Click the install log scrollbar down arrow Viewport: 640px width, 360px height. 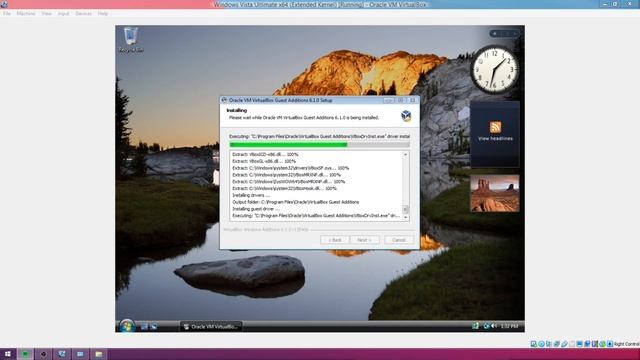406,218
